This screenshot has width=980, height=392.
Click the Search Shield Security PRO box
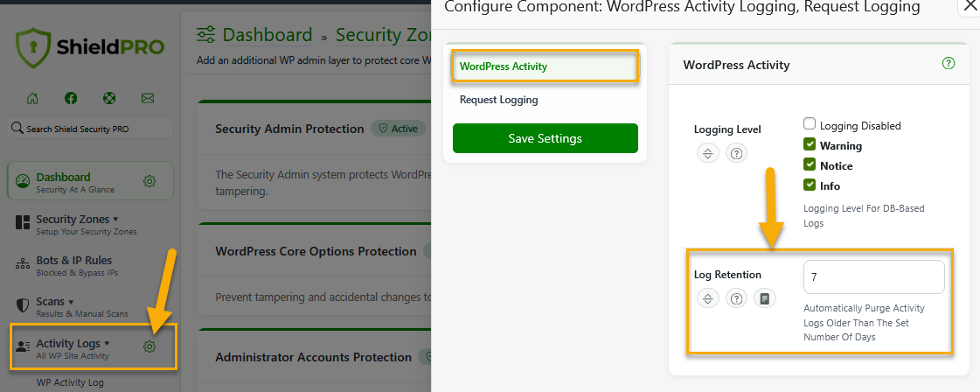tap(90, 128)
